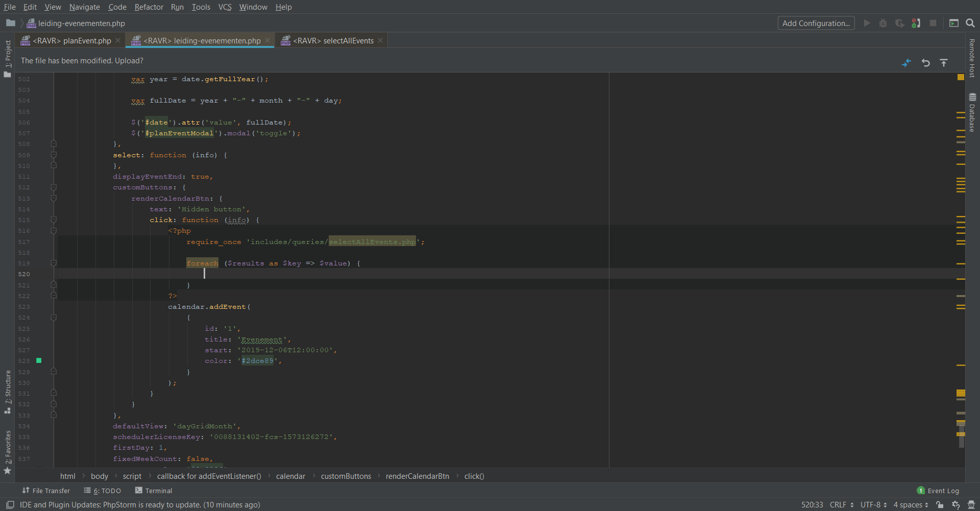Click the Run Command terminal window icon
The height and width of the screenshot is (511, 980).
point(953,23)
